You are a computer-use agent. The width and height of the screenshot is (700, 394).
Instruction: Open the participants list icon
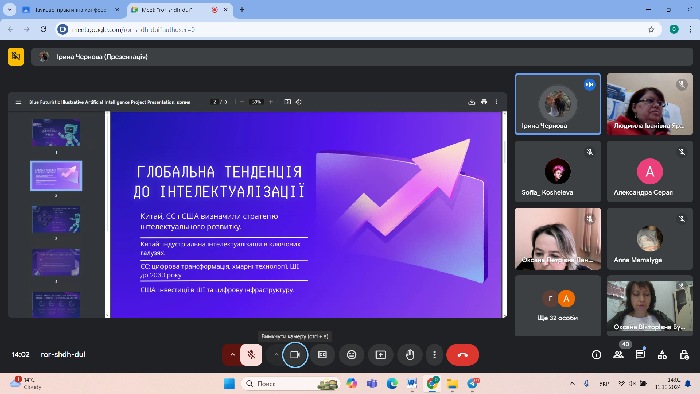(618, 355)
